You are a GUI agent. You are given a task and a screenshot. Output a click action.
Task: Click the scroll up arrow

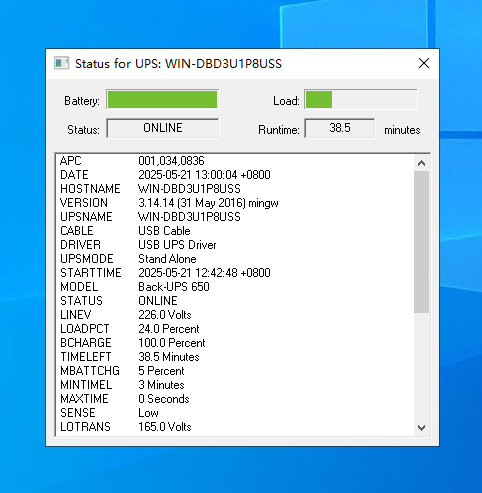[421, 163]
